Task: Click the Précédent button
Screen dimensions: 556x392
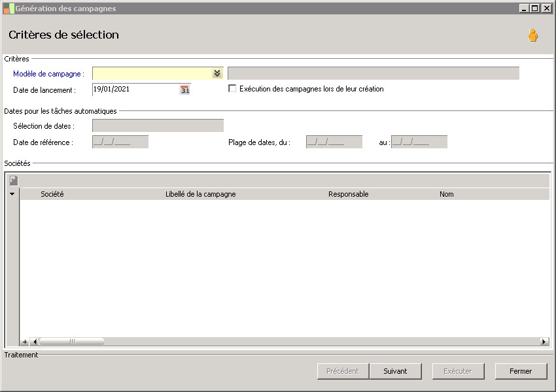Action: (x=343, y=371)
